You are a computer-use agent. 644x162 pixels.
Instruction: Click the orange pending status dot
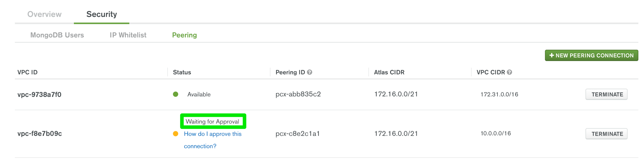point(175,134)
